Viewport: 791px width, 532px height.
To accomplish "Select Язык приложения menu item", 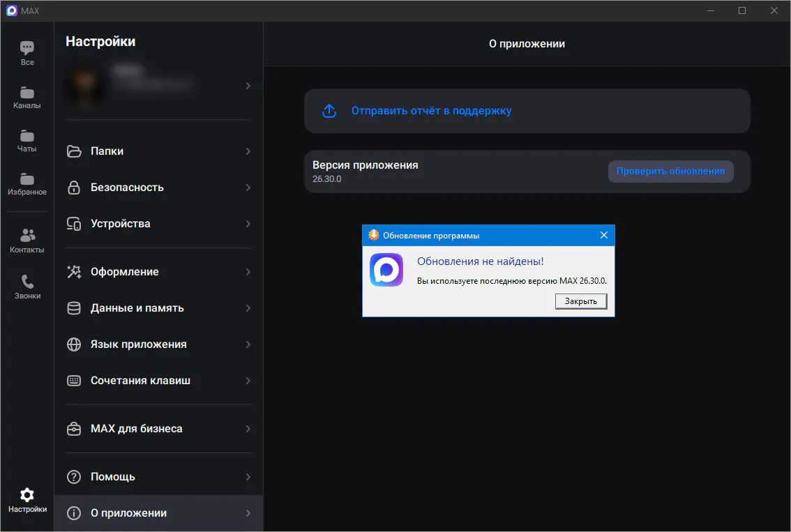I will pos(159,344).
